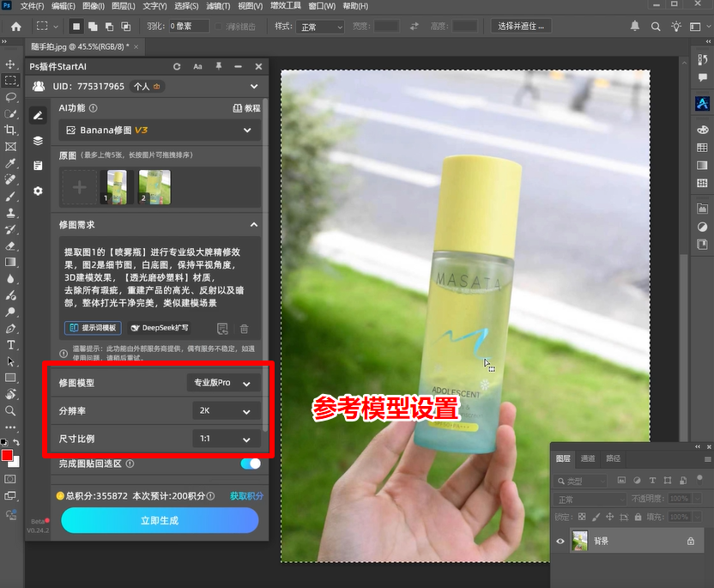Open the 样式 正常 dropdown

(321, 27)
